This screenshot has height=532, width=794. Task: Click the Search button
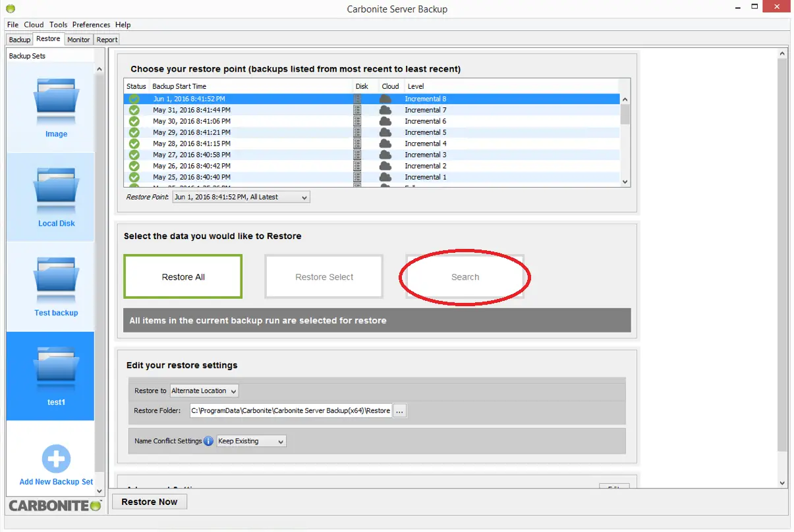click(465, 277)
